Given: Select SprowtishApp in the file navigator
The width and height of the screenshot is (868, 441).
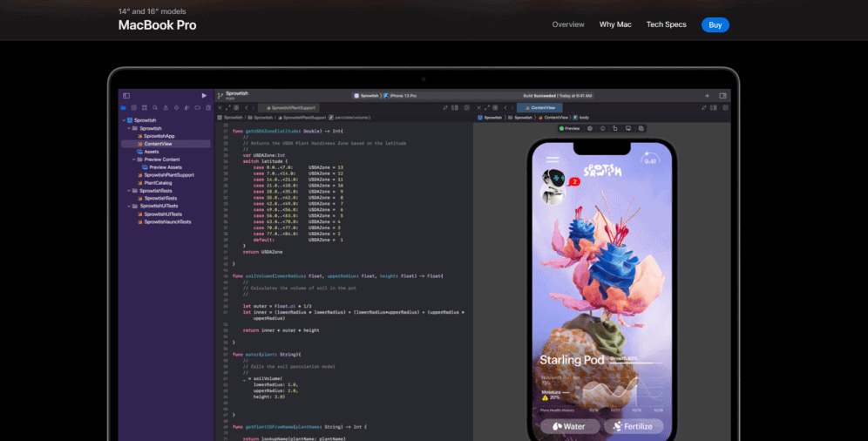Looking at the screenshot, I should coord(159,136).
